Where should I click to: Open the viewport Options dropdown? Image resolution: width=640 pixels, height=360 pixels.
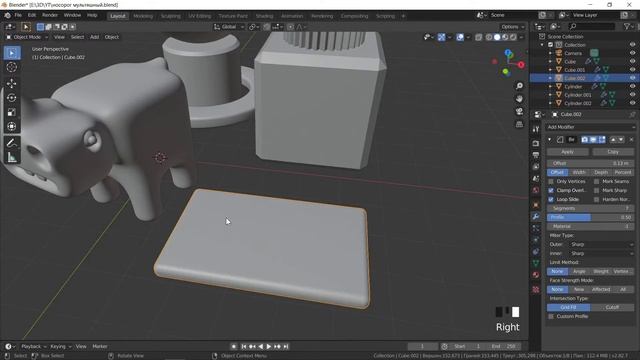tap(513, 27)
